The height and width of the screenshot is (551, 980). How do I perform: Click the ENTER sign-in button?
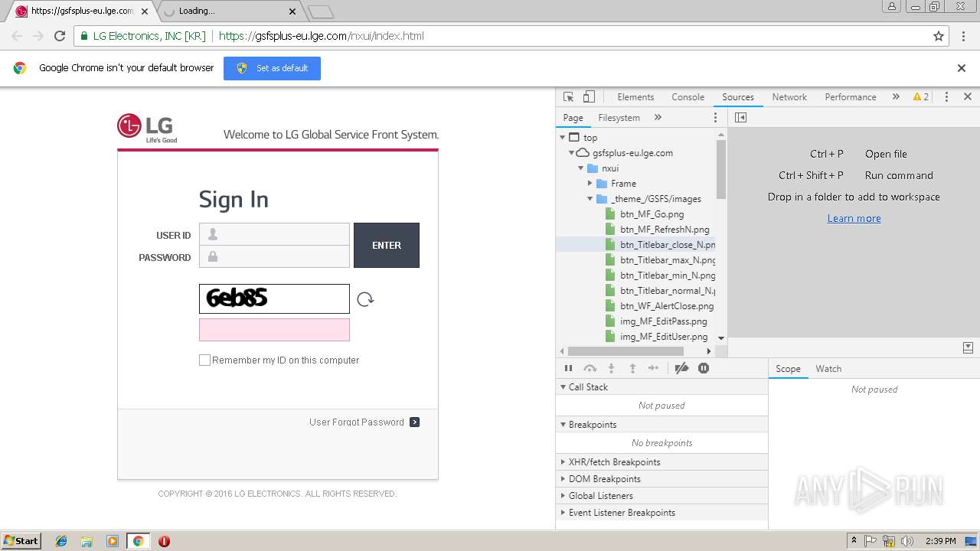click(x=387, y=246)
